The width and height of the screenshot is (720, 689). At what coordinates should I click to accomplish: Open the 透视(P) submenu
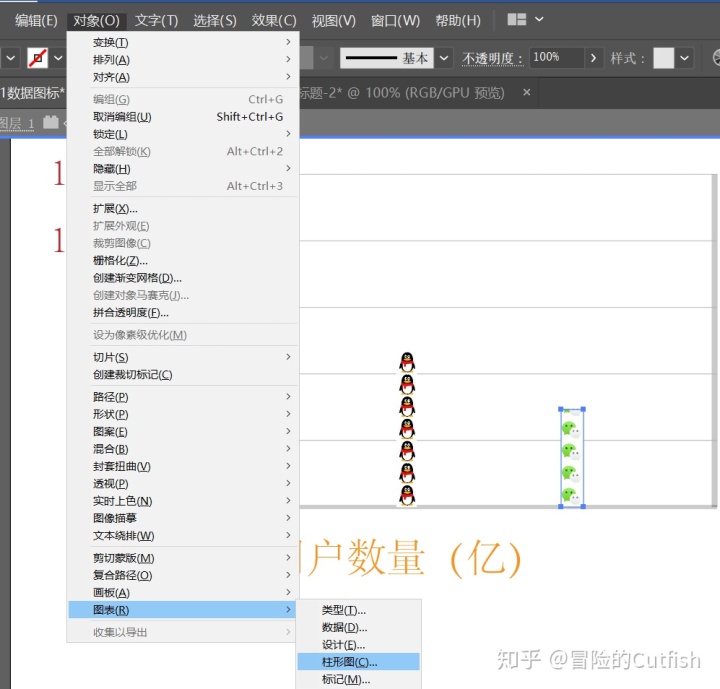[183, 483]
